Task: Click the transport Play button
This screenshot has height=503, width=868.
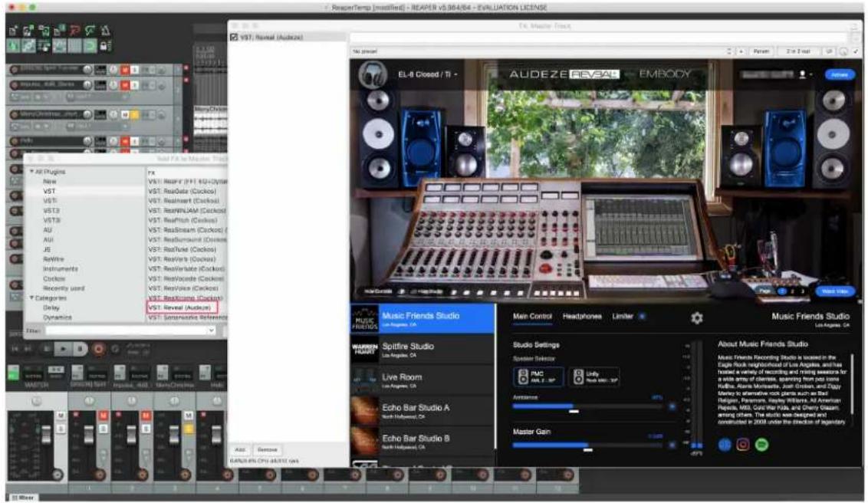Action: [63, 349]
